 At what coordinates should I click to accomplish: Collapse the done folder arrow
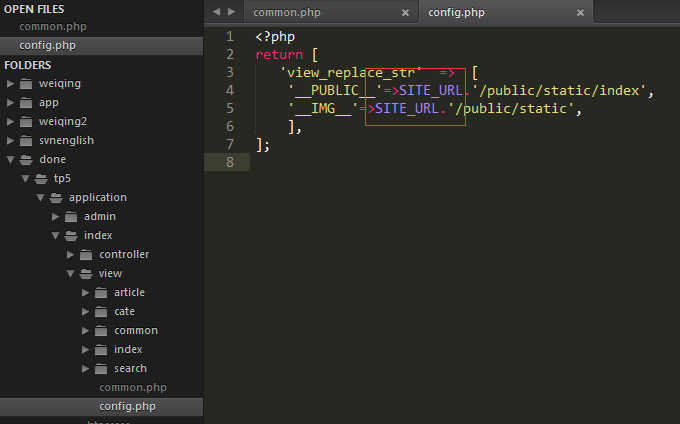pos(10,160)
